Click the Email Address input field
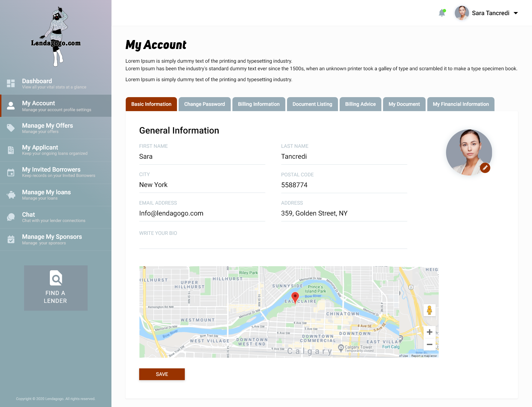532x407 pixels. click(202, 214)
